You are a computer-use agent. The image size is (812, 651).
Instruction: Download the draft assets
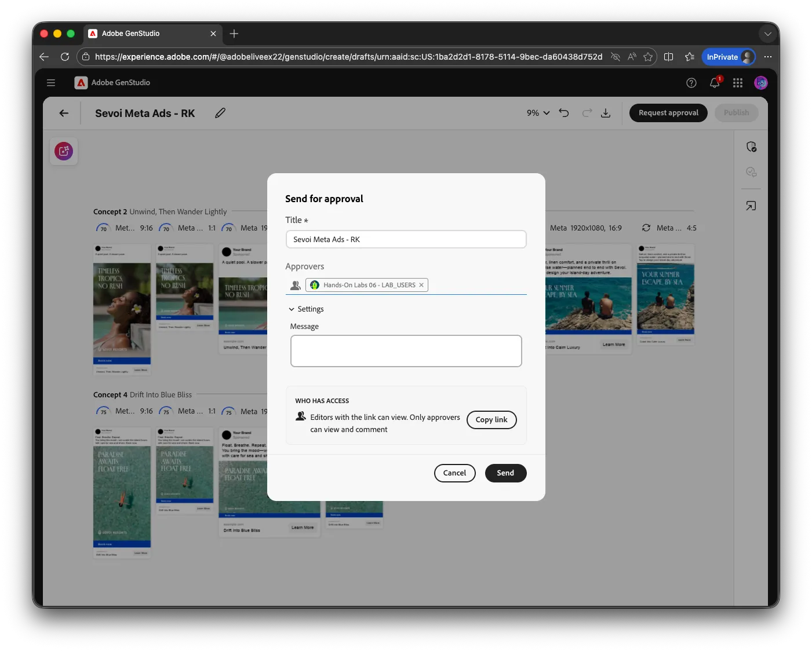click(x=606, y=113)
